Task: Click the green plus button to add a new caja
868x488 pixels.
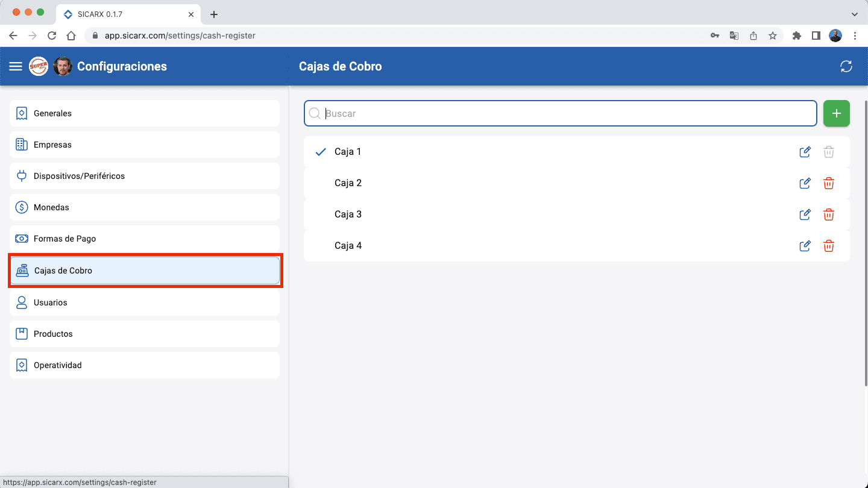Action: point(836,113)
